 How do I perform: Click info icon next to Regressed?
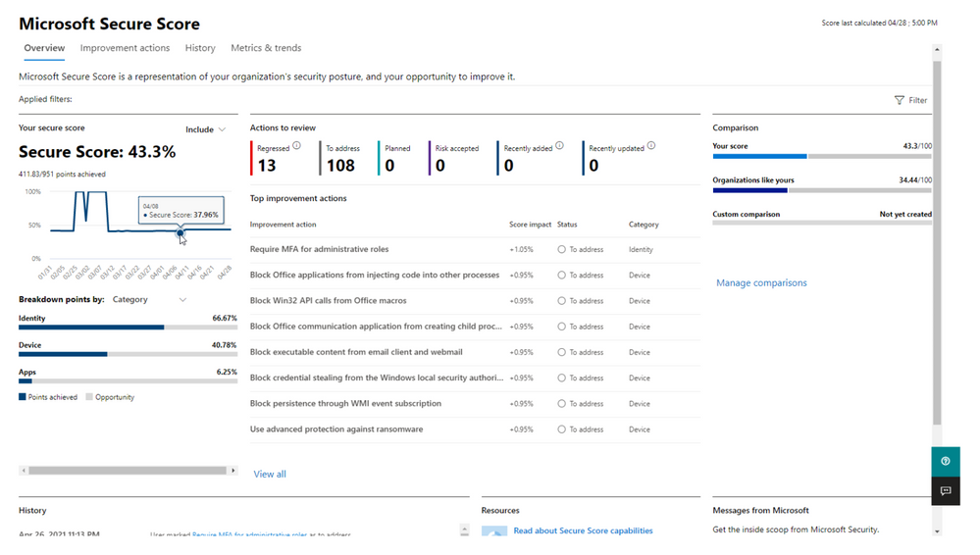coord(297,146)
